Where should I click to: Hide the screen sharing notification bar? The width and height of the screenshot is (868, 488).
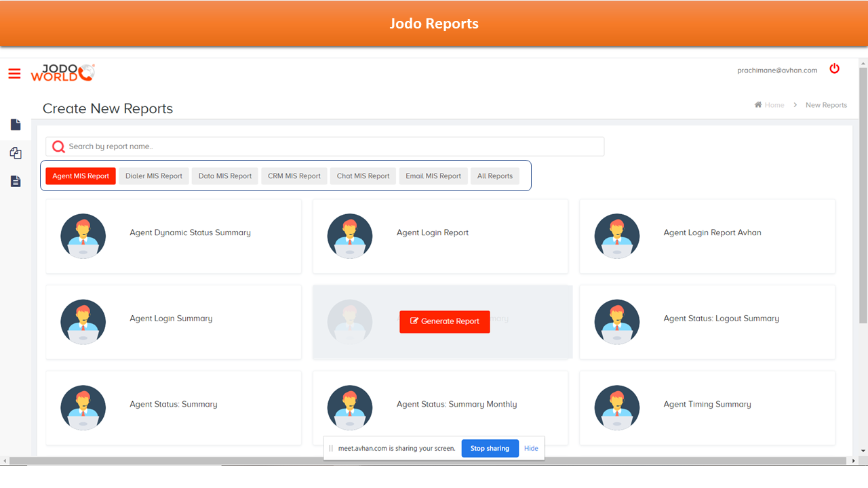point(531,448)
